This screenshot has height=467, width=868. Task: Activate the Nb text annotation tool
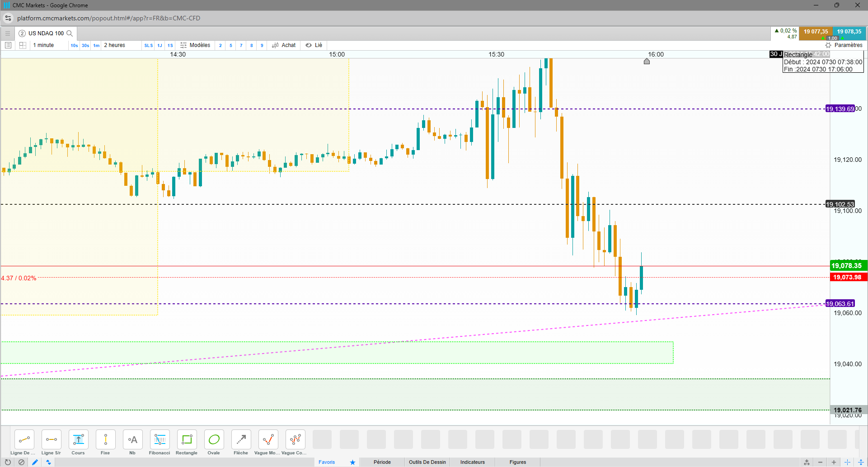(x=132, y=443)
